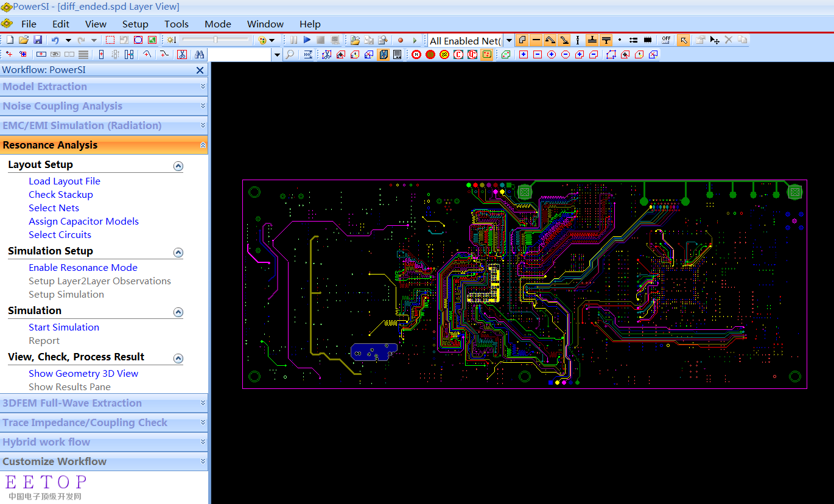Open a file with the folder icon
Viewport: 834px width, 504px height.
[x=23, y=40]
